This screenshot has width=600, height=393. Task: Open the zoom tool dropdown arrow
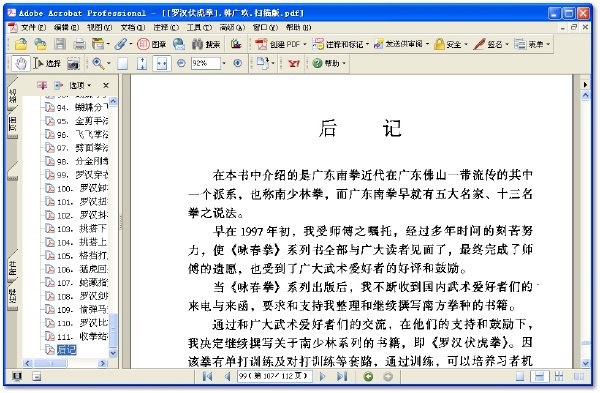pos(109,64)
